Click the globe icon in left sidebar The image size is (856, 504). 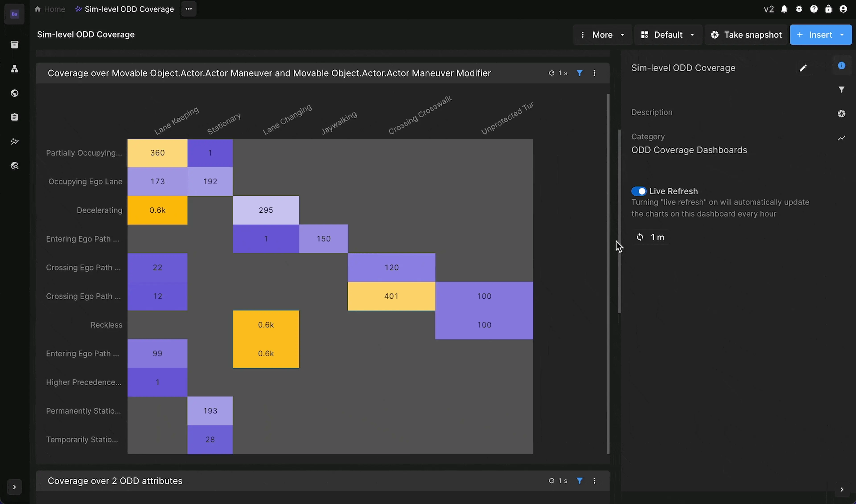click(x=14, y=93)
